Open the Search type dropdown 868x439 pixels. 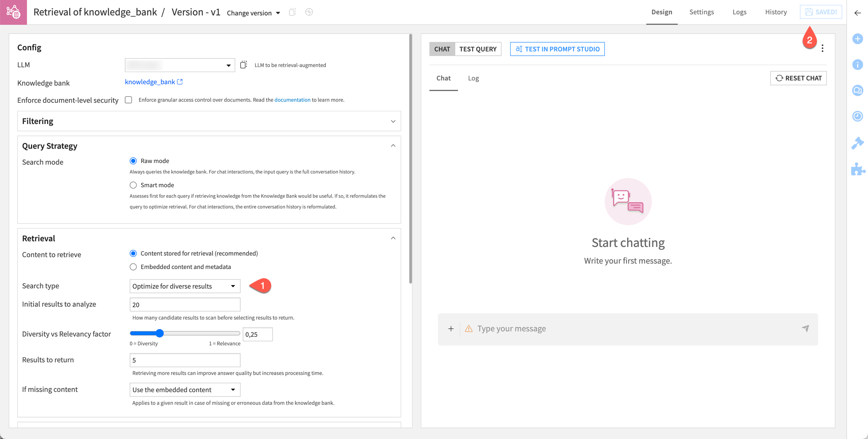185,286
